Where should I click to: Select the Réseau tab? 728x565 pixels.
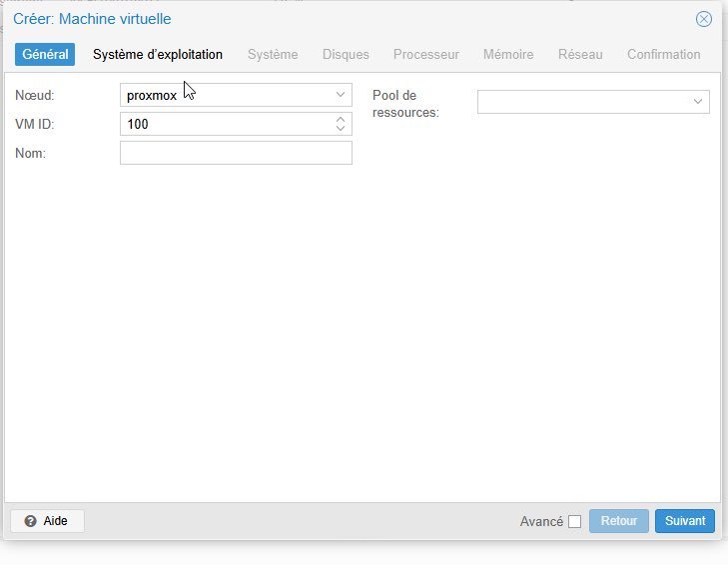tap(580, 54)
